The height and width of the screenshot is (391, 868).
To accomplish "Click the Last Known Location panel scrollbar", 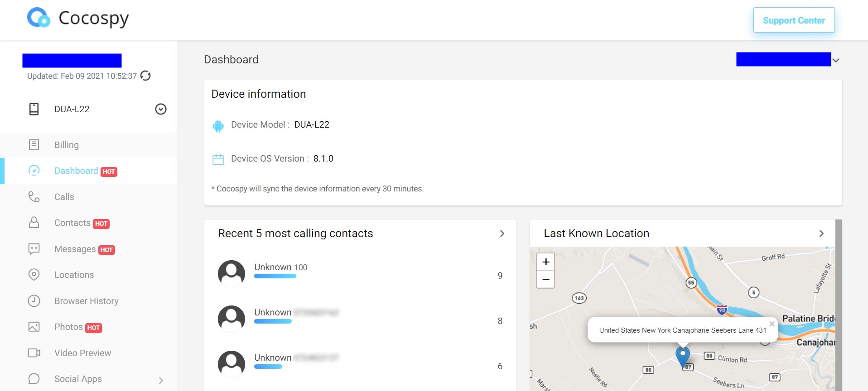I will pyautogui.click(x=839, y=305).
